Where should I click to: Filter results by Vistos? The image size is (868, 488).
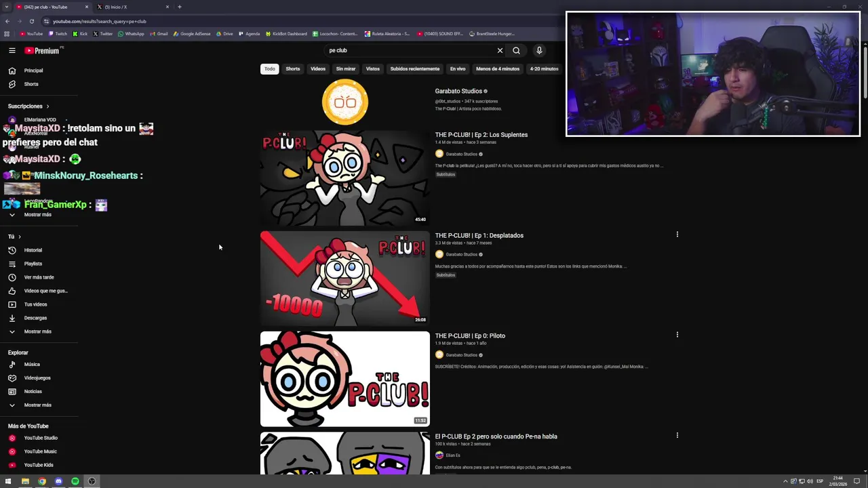[x=373, y=68]
